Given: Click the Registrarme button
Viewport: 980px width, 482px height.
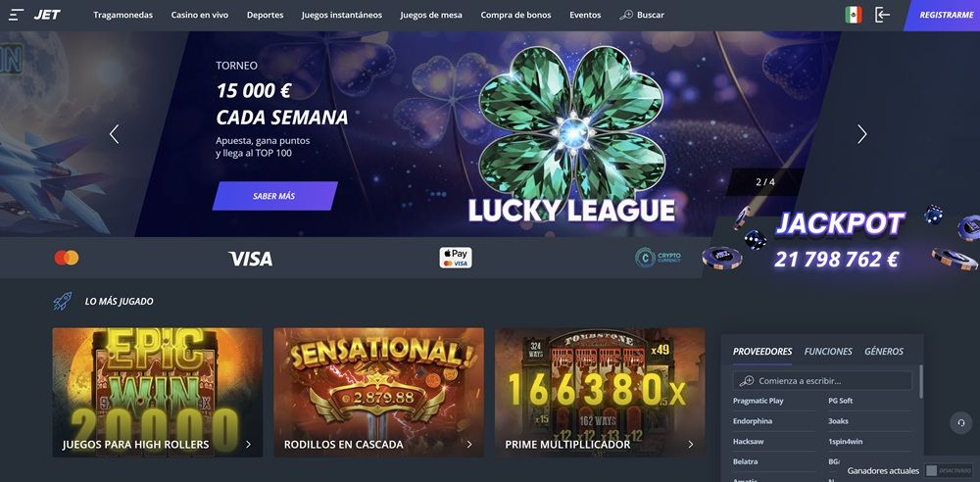Looking at the screenshot, I should click(945, 15).
